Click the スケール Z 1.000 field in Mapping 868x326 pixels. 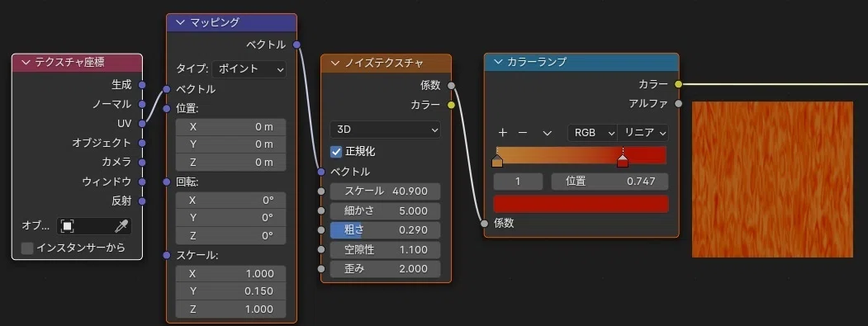[x=231, y=309]
